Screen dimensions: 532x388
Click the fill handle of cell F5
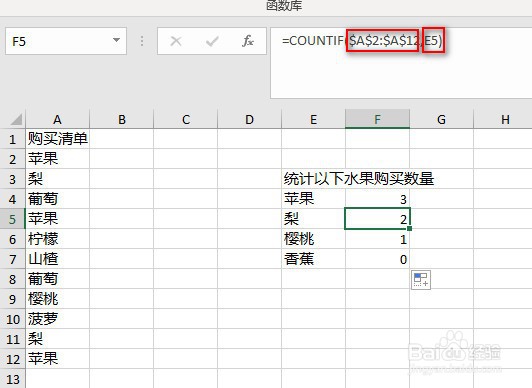click(x=410, y=229)
